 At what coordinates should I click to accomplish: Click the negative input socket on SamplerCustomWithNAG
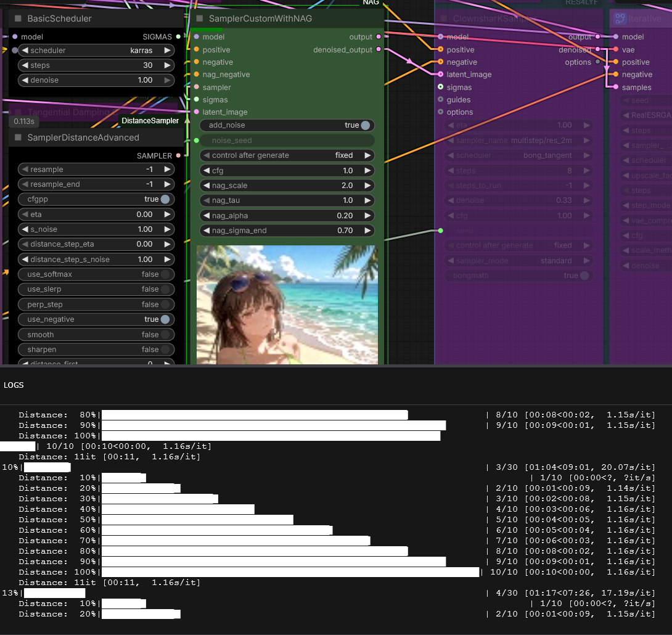tap(196, 62)
